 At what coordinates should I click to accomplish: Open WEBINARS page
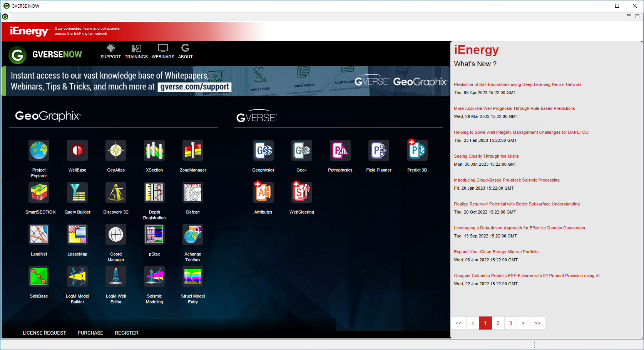pos(163,51)
